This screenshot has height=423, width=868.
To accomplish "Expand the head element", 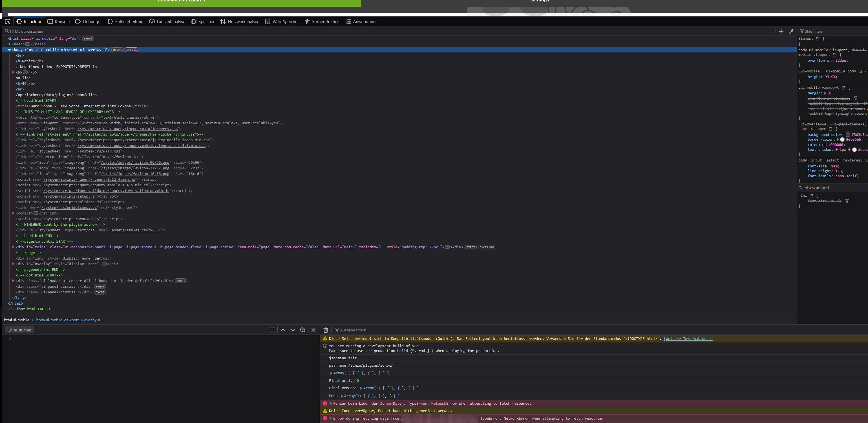I will [x=10, y=44].
